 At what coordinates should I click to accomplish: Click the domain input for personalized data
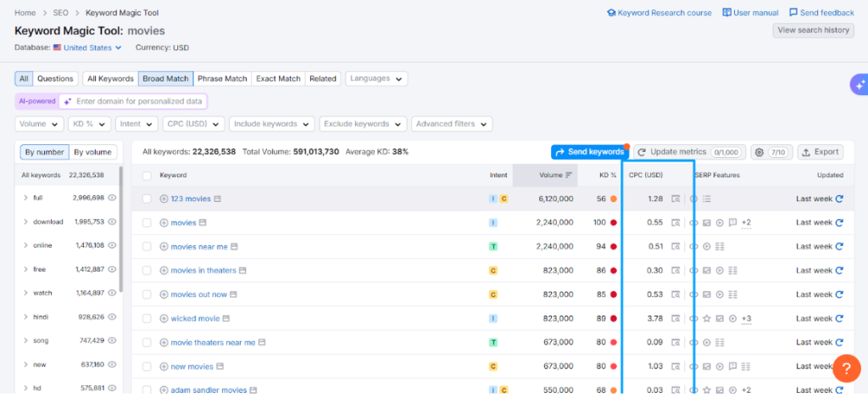(x=133, y=102)
